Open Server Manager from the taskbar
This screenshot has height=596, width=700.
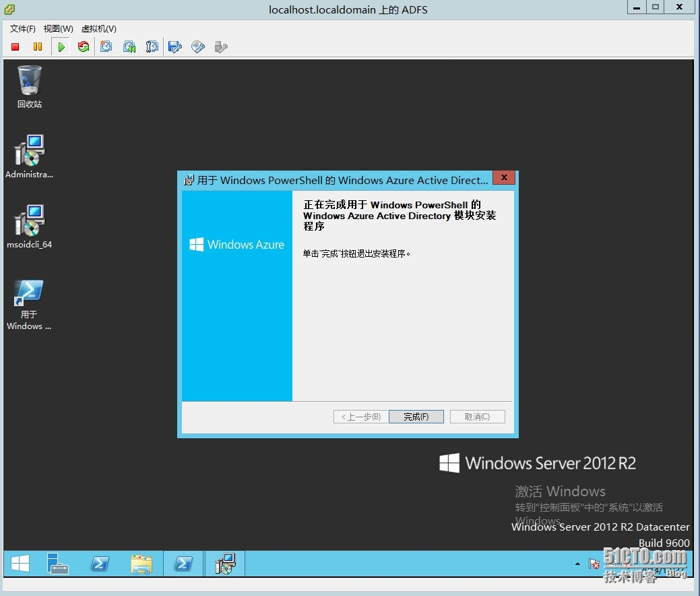coord(58,564)
